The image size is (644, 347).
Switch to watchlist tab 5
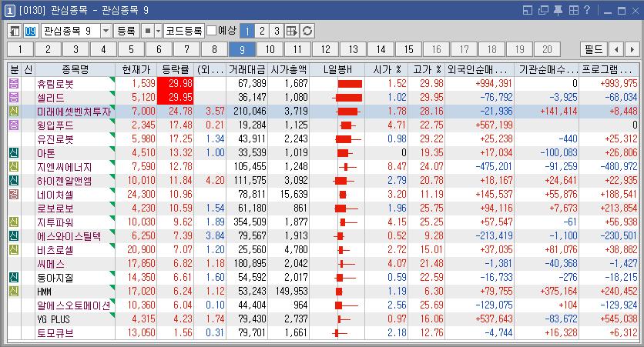tap(131, 50)
